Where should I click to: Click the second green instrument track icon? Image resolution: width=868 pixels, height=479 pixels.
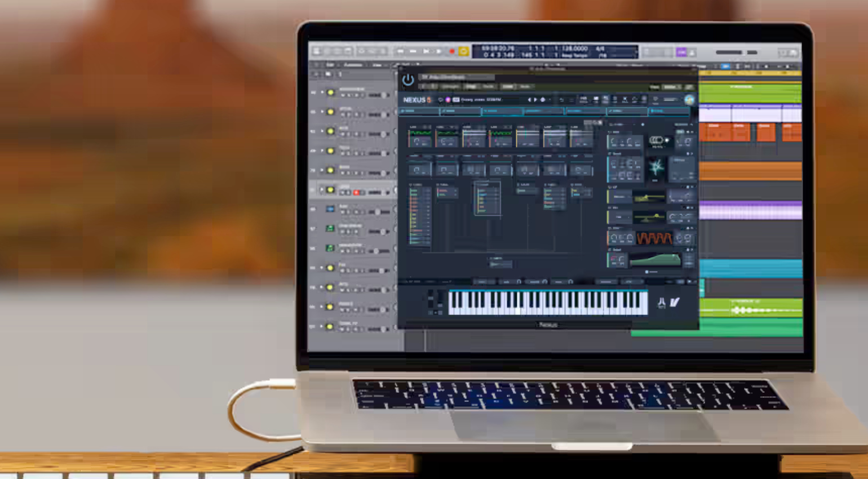tap(330, 248)
